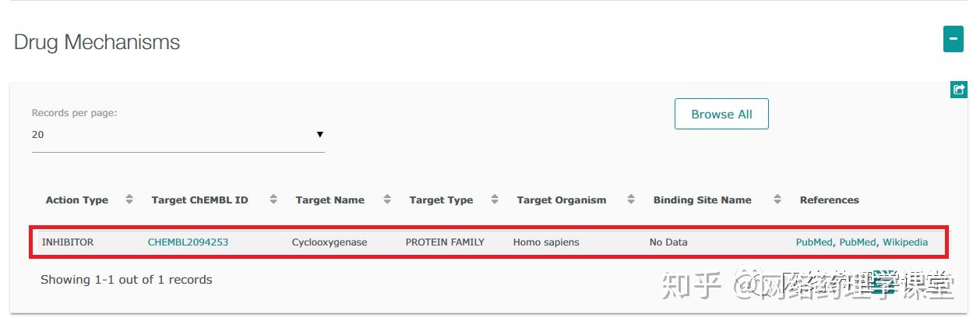Open the CHEMBL2094253 target link
This screenshot has height=325, width=980.
[x=188, y=242]
